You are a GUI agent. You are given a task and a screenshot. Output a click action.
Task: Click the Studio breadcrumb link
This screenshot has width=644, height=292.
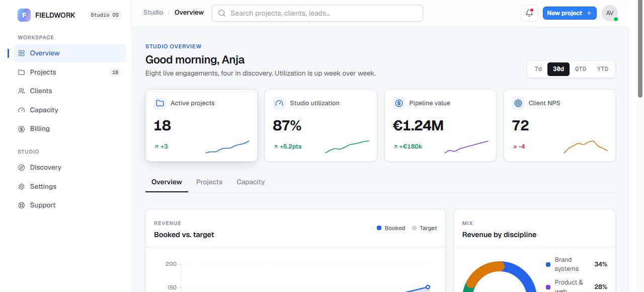[x=153, y=12]
